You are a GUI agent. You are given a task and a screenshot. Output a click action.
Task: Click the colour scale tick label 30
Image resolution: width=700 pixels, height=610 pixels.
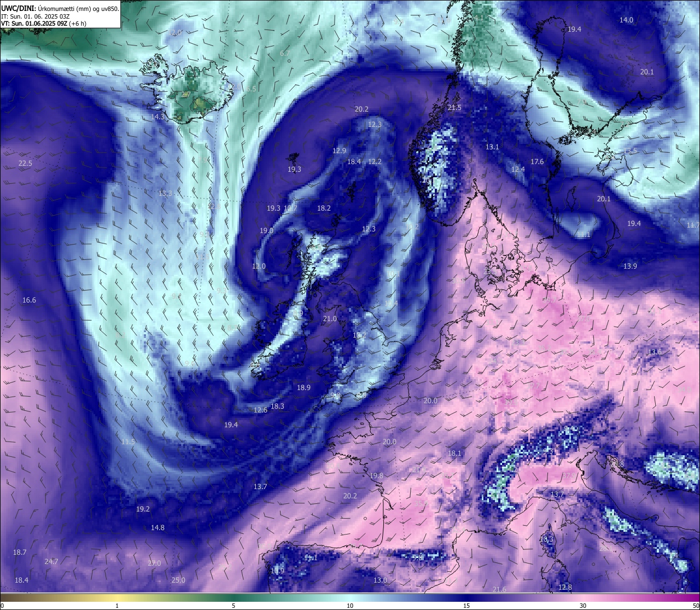583,606
